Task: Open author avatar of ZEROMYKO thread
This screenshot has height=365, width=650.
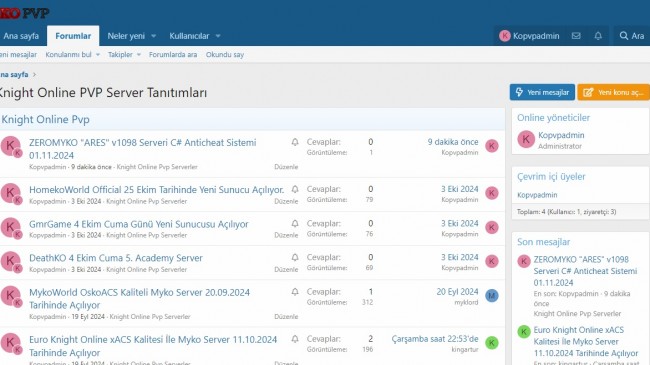Action: (x=10, y=146)
